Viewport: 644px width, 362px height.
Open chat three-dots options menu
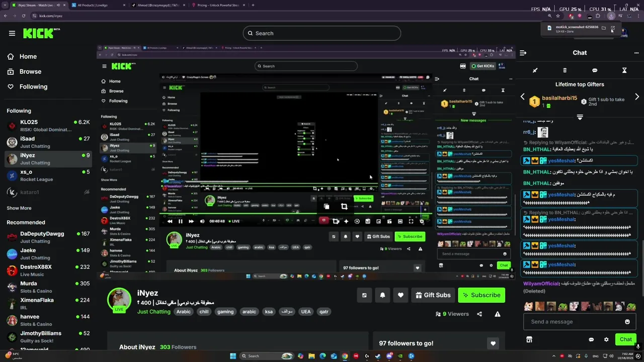[x=637, y=53]
